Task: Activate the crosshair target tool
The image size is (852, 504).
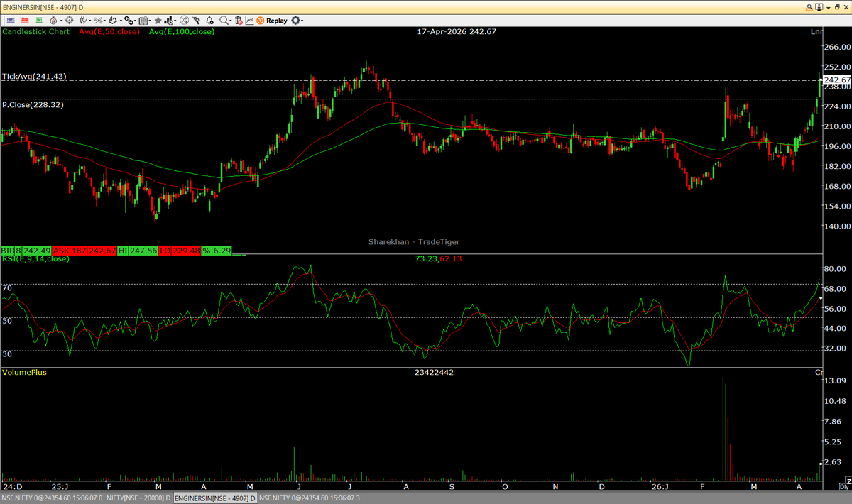Action: (x=70, y=21)
